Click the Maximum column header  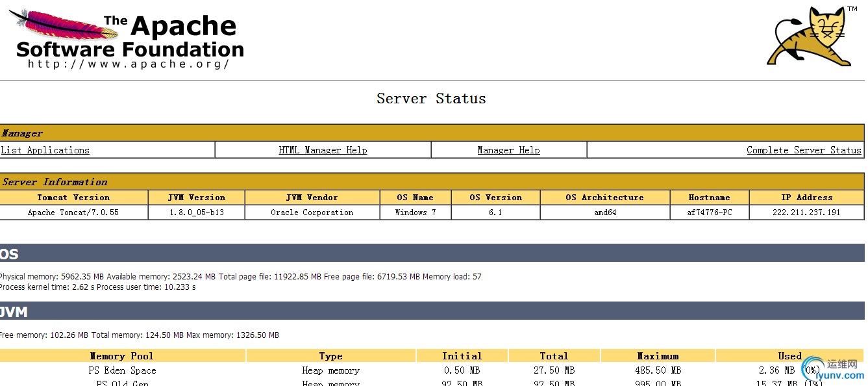pos(658,356)
